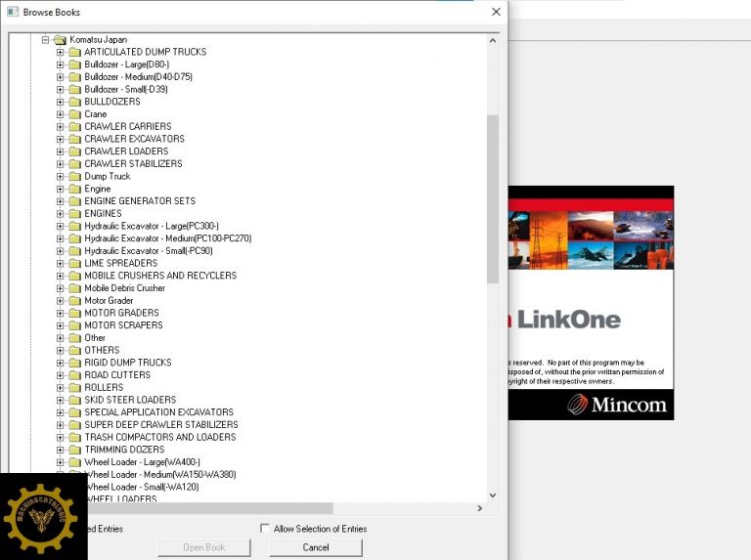Select Wheel Loader - Small(-WA120) entry
The height and width of the screenshot is (560, 751).
[142, 488]
